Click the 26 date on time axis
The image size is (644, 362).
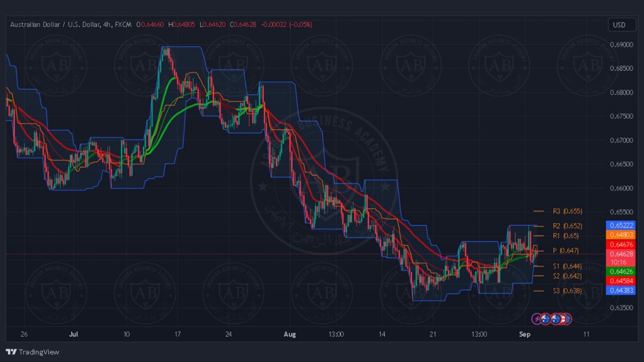(x=24, y=334)
